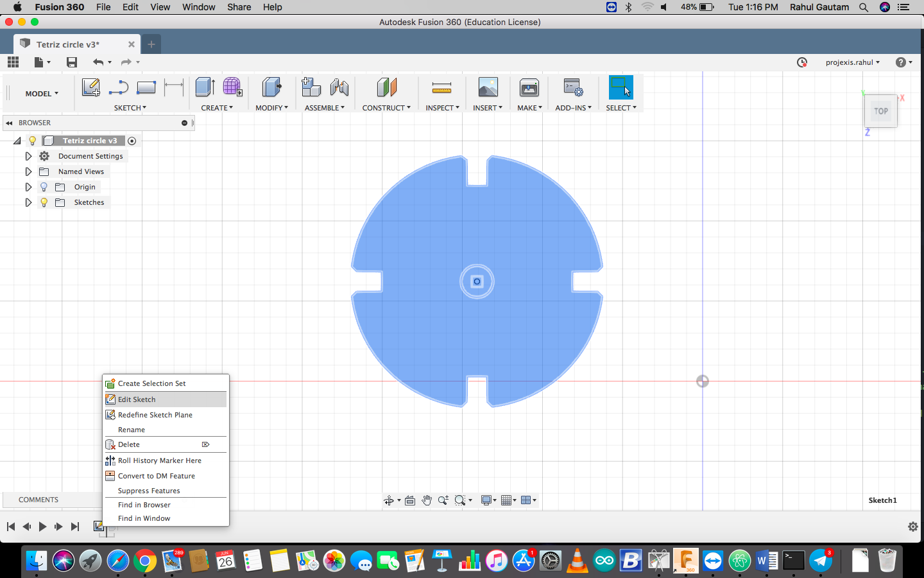Click the Pan hand icon
Screen dimensions: 924x578
tap(427, 500)
